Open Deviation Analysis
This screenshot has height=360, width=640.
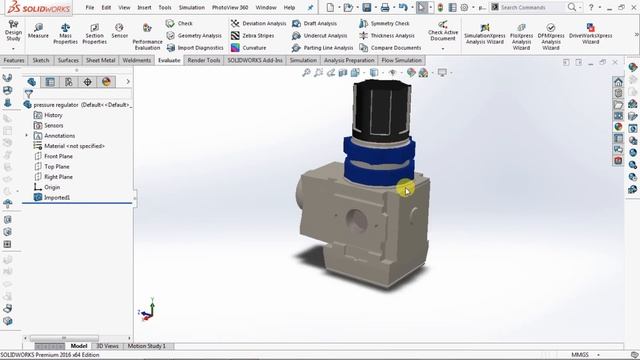tap(258, 23)
